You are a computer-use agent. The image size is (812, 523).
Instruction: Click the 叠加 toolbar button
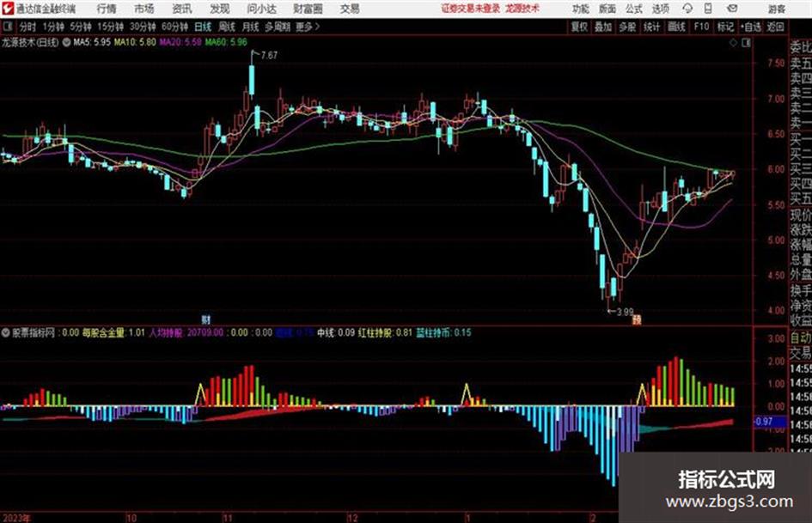[603, 27]
